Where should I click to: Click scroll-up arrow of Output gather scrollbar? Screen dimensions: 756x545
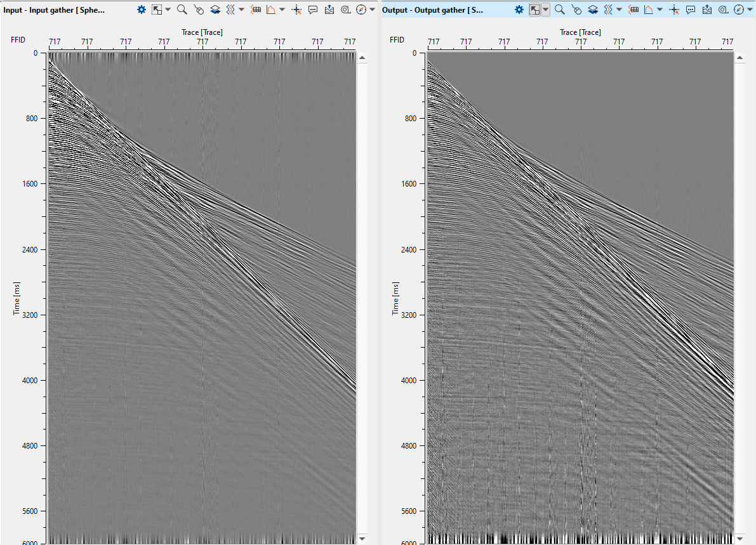coord(739,57)
